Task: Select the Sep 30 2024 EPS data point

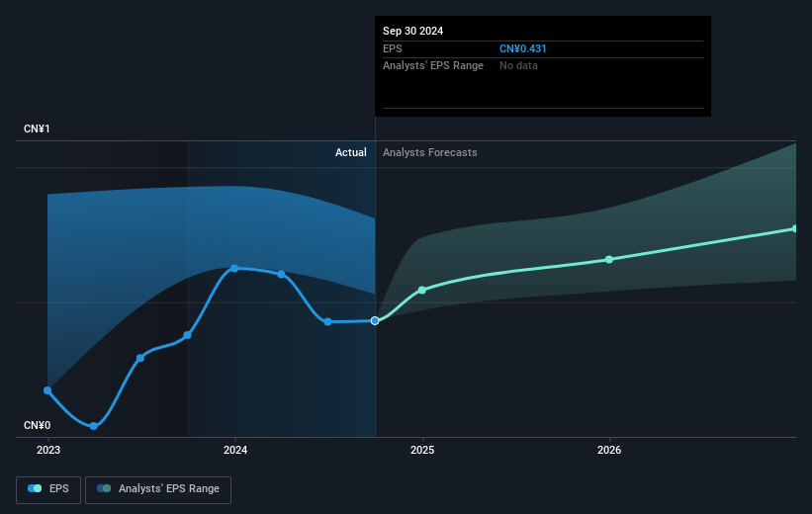Action: tap(375, 321)
